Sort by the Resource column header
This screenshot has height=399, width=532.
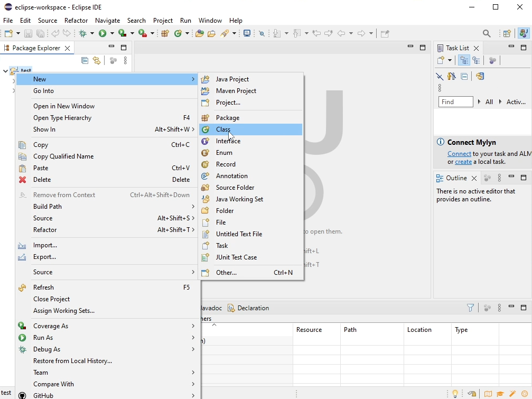coord(316,329)
